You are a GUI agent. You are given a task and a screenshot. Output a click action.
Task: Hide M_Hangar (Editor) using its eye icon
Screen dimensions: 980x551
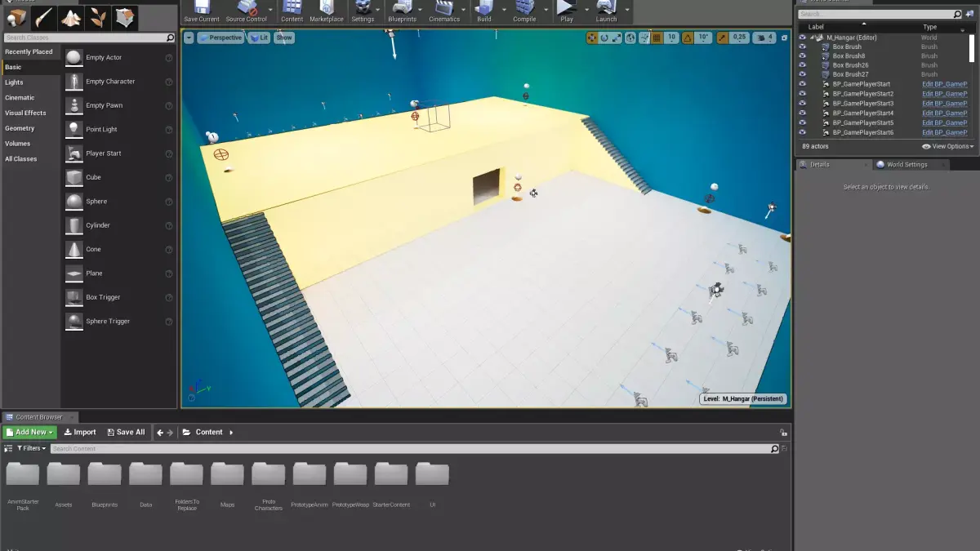(802, 38)
